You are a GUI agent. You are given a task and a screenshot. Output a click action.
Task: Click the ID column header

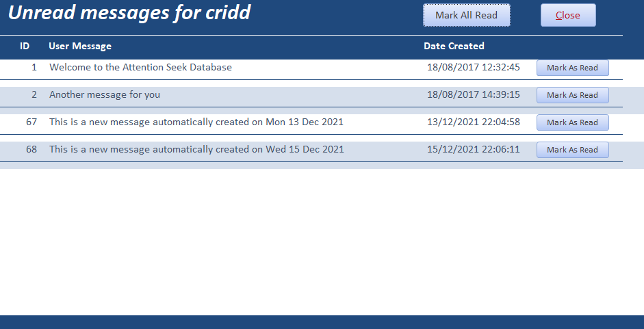[25, 46]
